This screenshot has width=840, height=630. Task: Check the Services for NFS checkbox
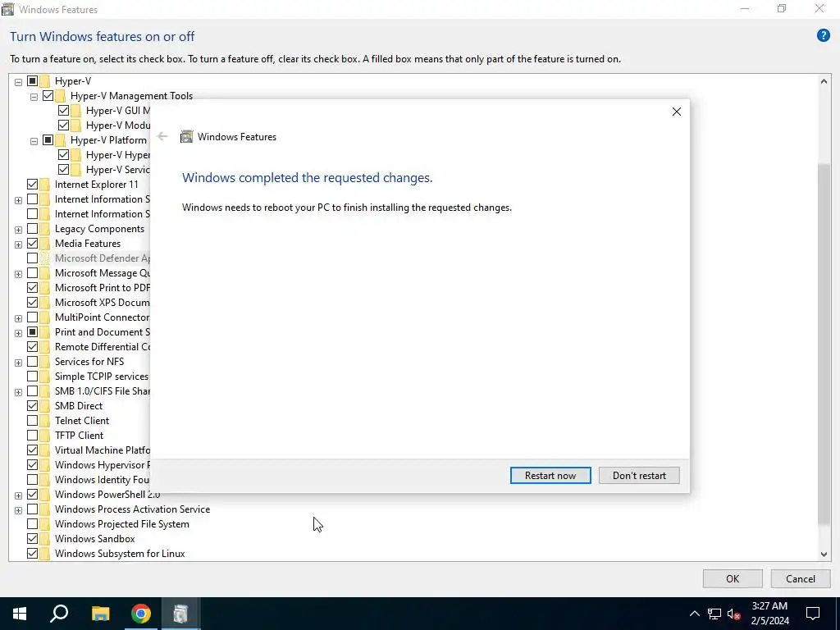[32, 362]
